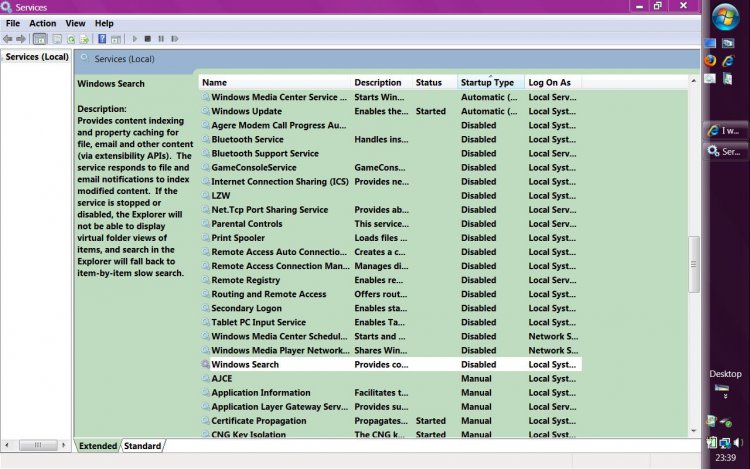Select Bluetooth Support Service row
Screen dimensions: 750x469
point(390,153)
